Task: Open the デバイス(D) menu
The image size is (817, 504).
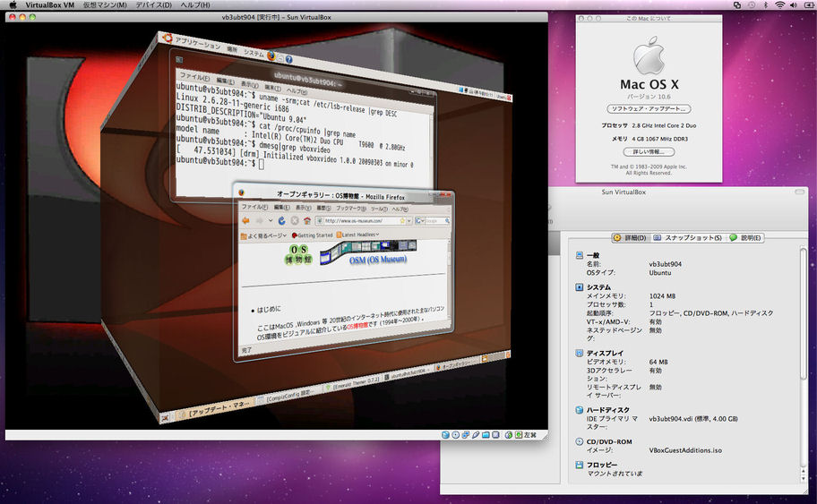Action: pos(154,4)
